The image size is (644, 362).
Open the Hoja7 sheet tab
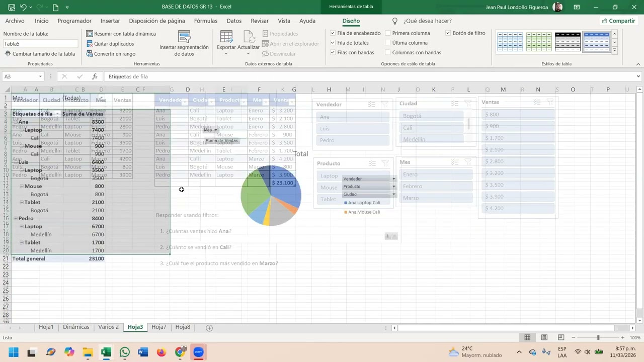click(x=158, y=327)
